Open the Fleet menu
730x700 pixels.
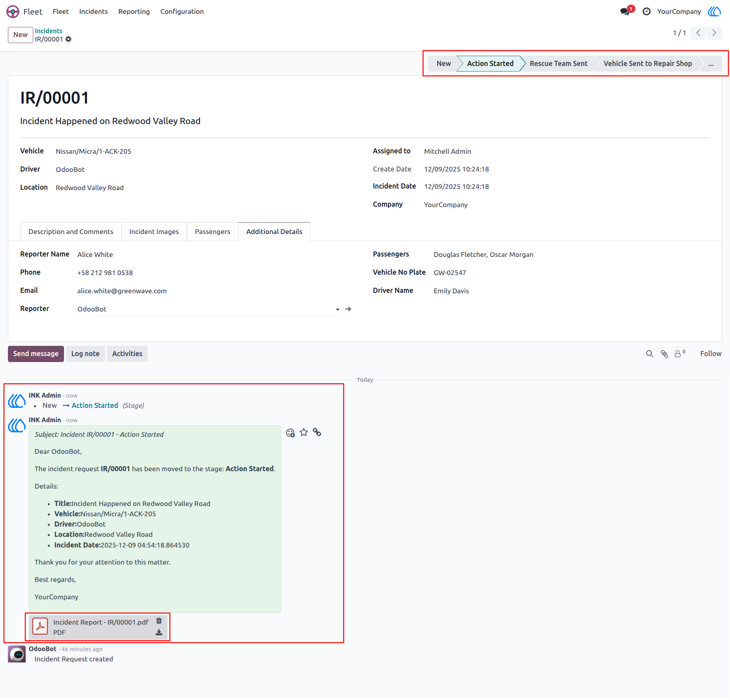coord(60,11)
